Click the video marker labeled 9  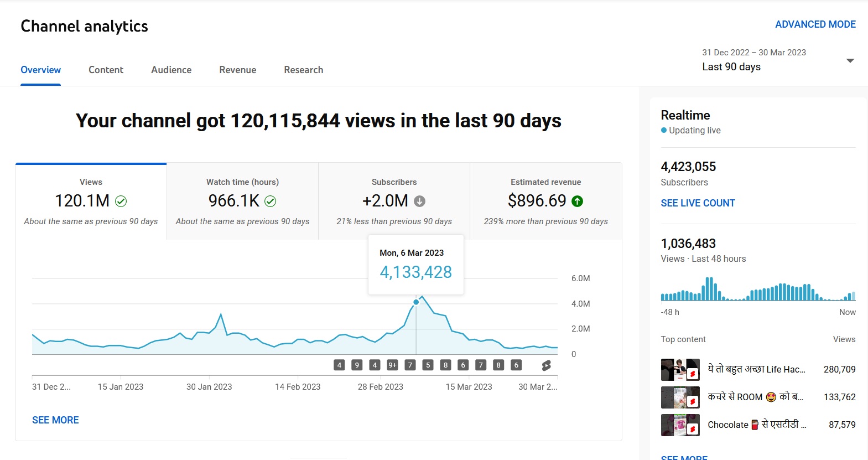357,365
